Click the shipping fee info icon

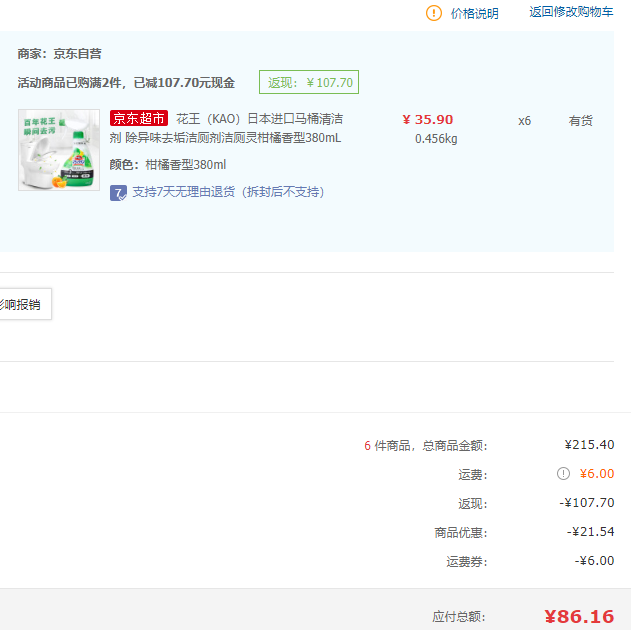click(x=563, y=474)
